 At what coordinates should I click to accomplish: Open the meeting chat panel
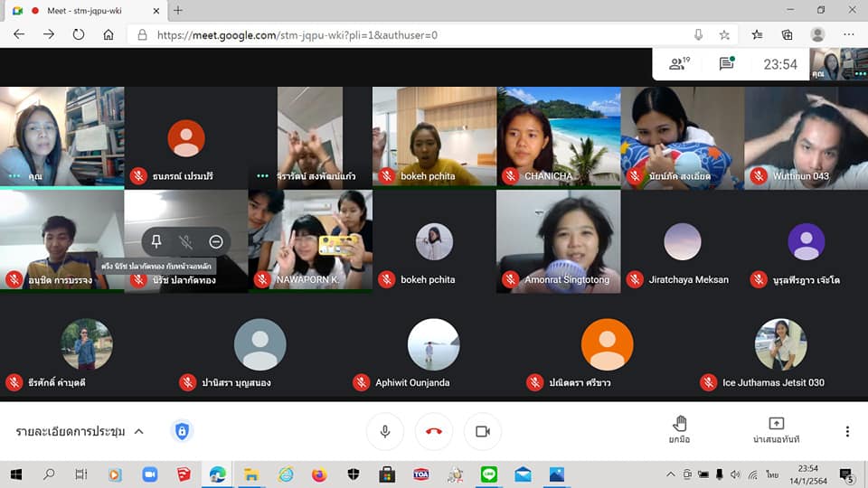(726, 64)
